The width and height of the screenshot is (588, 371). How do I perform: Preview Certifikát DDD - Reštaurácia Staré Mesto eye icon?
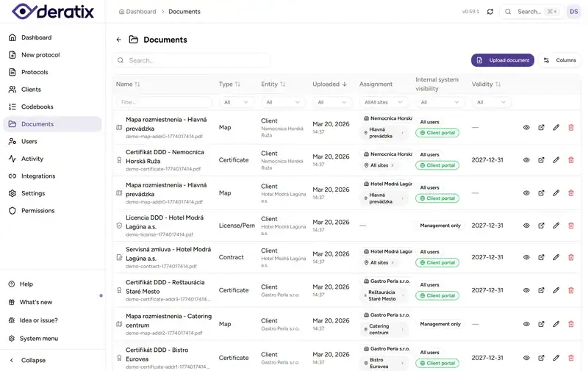526,290
